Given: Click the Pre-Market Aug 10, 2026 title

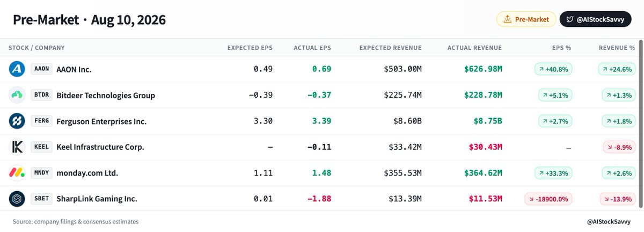Looking at the screenshot, I should tap(89, 20).
